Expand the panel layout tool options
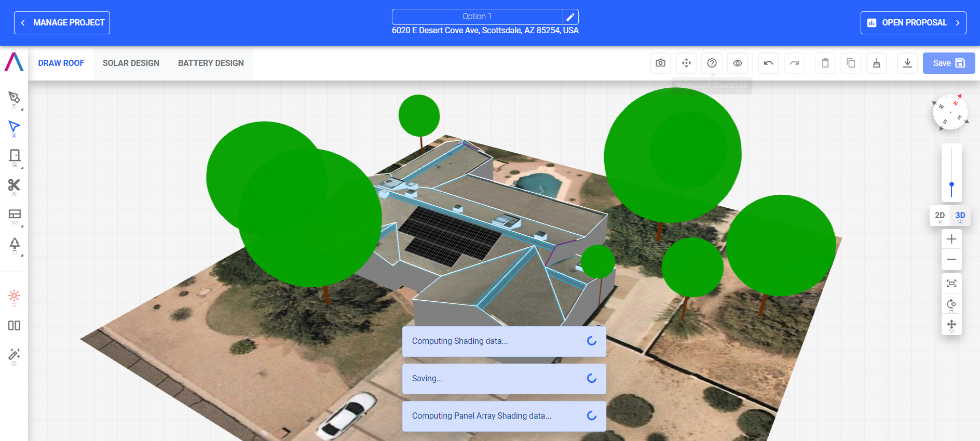Screen dimensions: 980x441 (x=22, y=226)
